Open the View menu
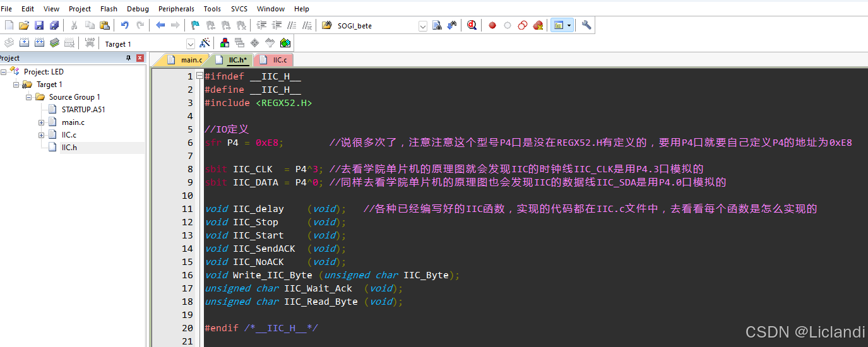Screen dimensions: 868x347 [x=51, y=9]
